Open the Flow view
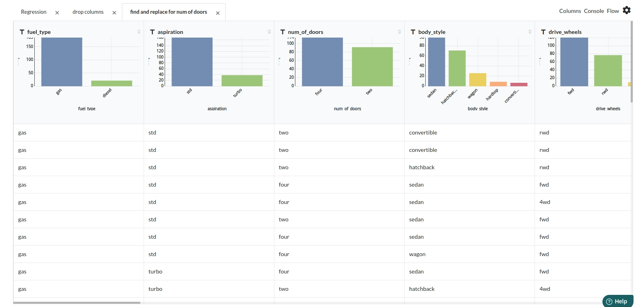644x307 pixels. (613, 11)
